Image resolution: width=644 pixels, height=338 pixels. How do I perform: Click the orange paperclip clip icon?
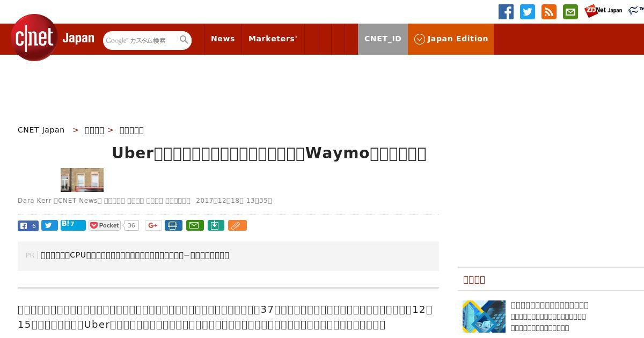(237, 225)
